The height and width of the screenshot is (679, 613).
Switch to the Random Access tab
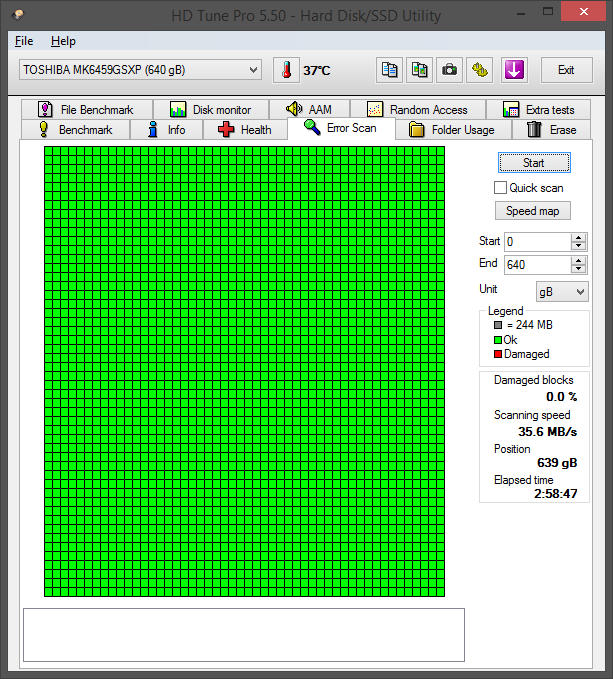click(x=418, y=110)
